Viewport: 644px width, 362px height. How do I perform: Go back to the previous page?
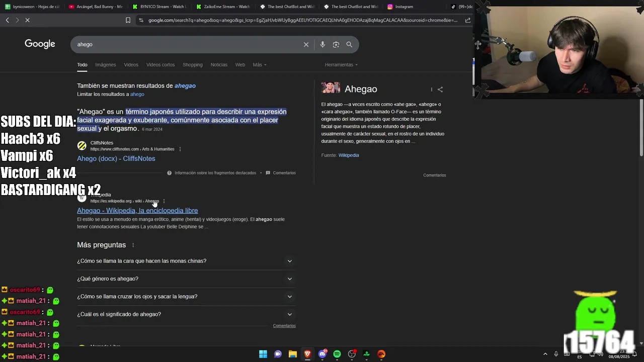[x=7, y=20]
